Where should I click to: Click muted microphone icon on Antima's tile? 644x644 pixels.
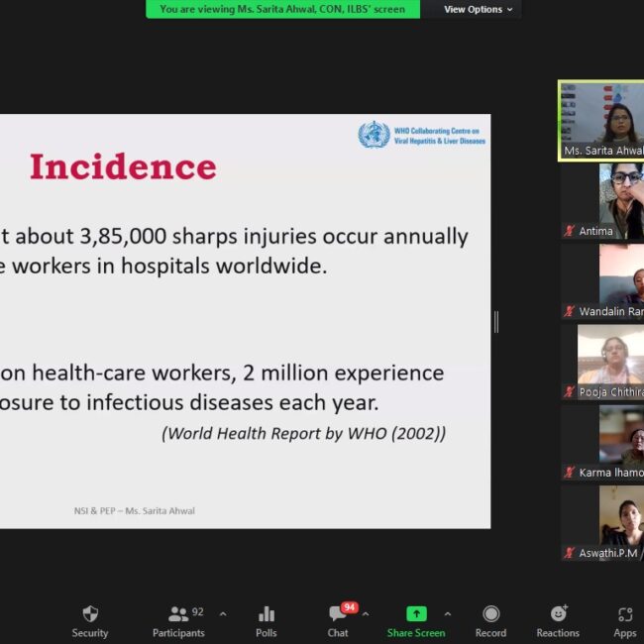click(x=570, y=231)
